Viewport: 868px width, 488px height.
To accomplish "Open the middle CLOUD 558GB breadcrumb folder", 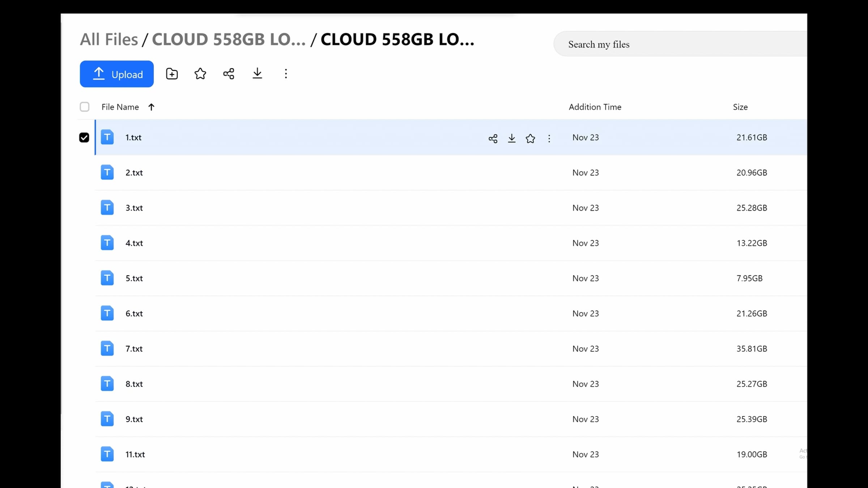I will (229, 39).
